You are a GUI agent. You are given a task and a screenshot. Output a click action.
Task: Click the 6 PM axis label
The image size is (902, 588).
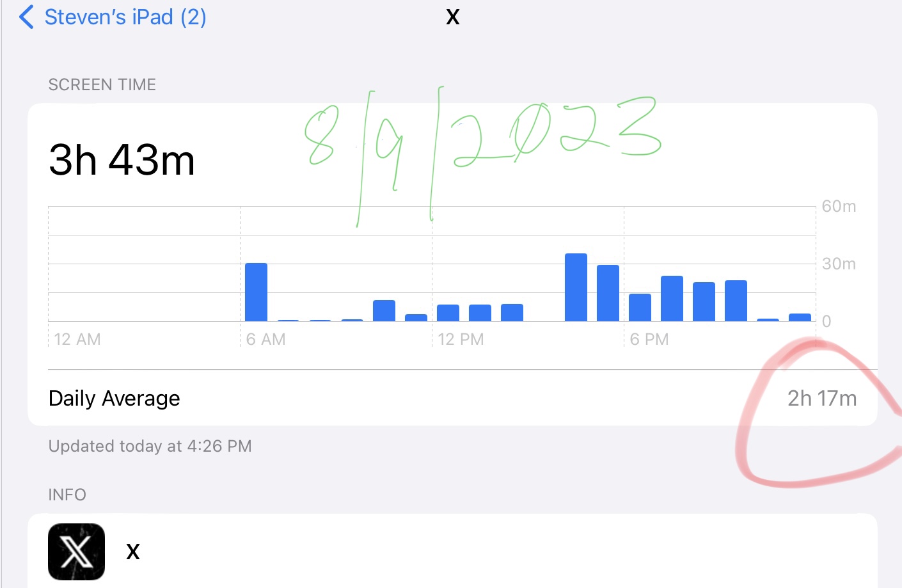coord(649,339)
